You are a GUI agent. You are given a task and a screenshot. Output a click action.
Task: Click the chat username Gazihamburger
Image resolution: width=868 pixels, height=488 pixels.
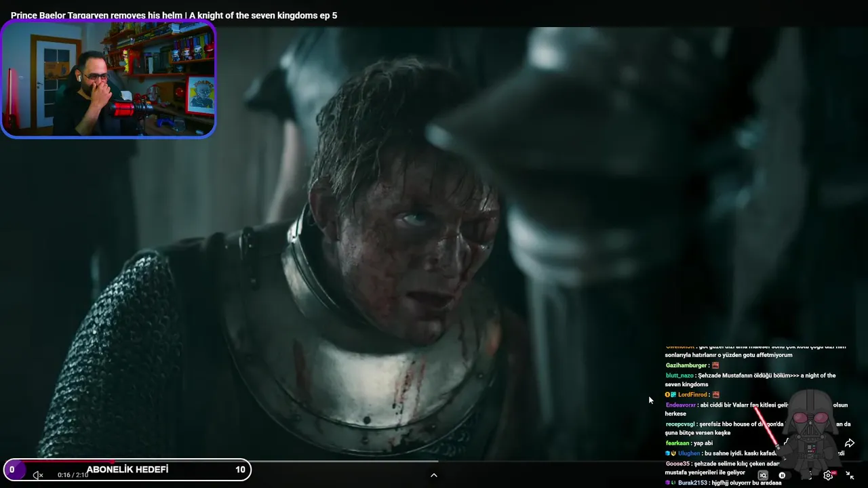pos(686,365)
